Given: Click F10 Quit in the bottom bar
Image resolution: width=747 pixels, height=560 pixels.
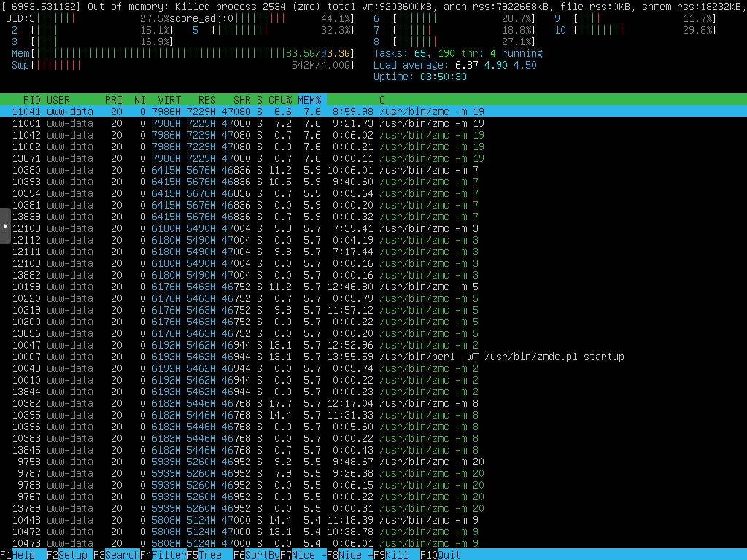Looking at the screenshot, I should tap(441, 555).
